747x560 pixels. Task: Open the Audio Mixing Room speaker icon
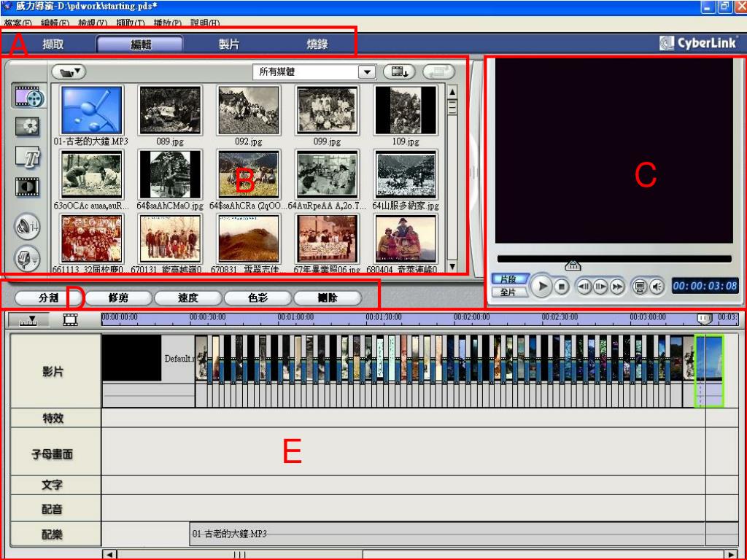[x=27, y=227]
